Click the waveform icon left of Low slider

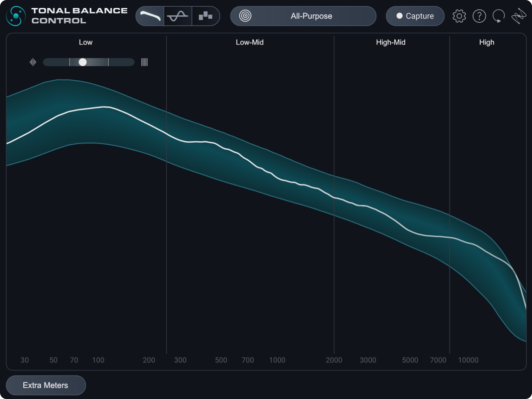(x=33, y=62)
